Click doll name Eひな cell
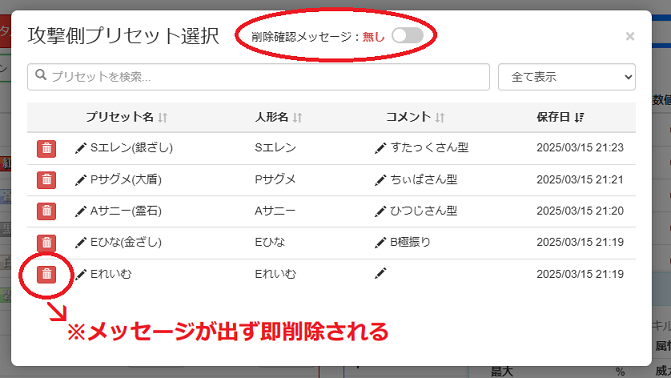Image resolution: width=671 pixels, height=378 pixels. coord(270,242)
